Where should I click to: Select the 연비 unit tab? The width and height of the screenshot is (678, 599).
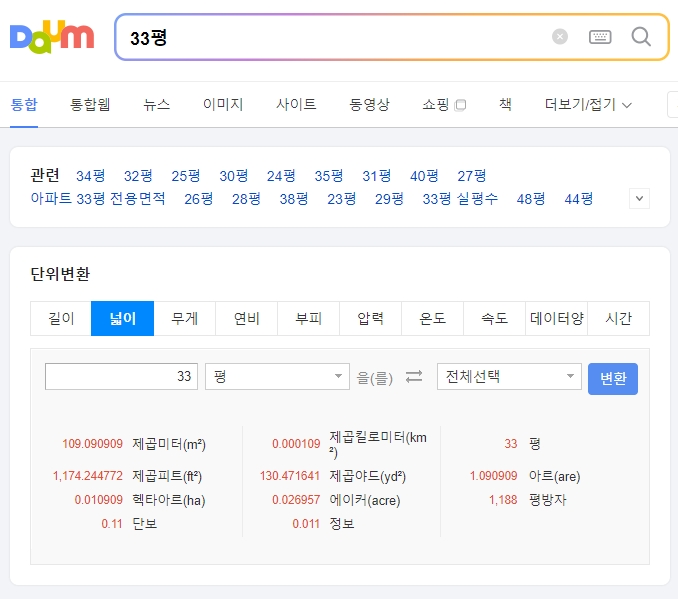tap(246, 318)
